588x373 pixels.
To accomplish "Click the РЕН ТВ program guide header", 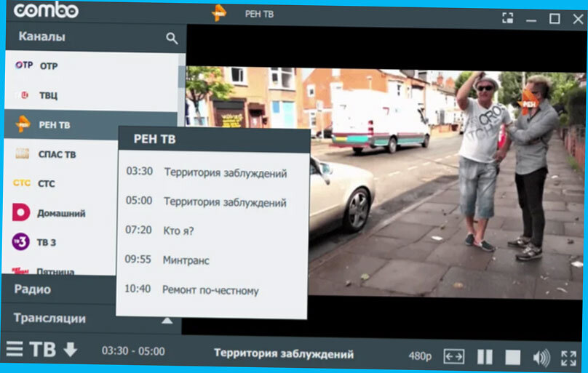I will (x=214, y=139).
